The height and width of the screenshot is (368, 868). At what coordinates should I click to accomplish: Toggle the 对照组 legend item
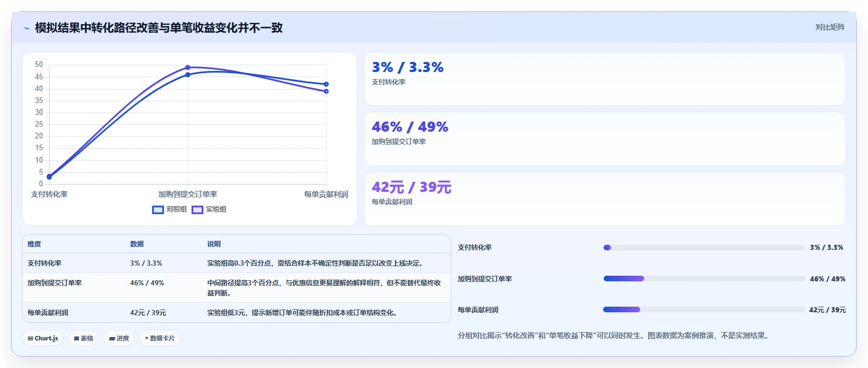[x=169, y=209]
